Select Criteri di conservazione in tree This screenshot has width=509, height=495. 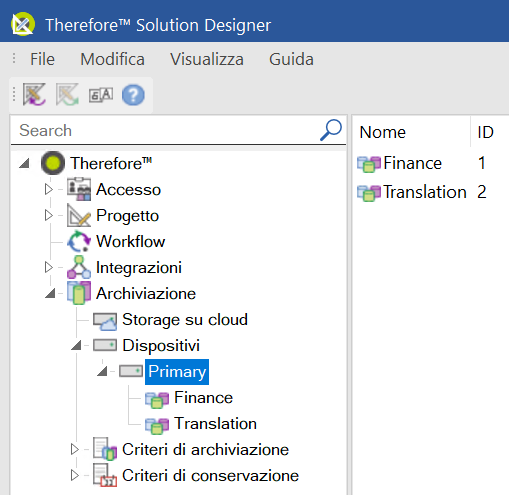pos(210,476)
